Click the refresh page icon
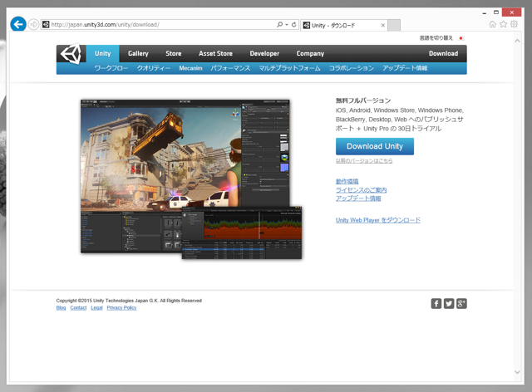 coord(293,24)
